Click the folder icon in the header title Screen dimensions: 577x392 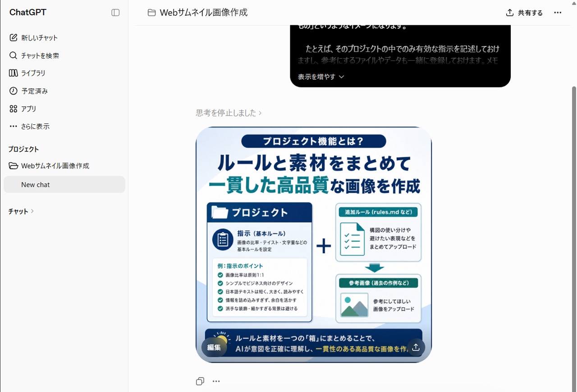[152, 13]
